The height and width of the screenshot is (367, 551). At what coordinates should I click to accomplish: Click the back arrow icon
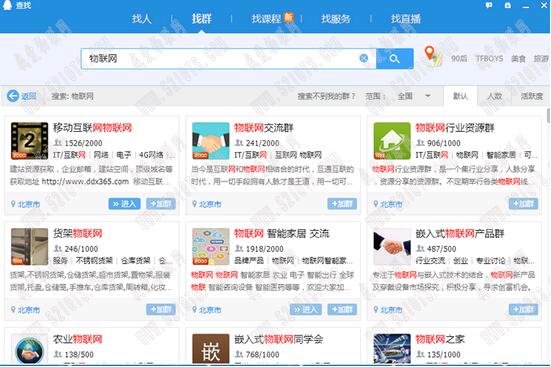[13, 96]
